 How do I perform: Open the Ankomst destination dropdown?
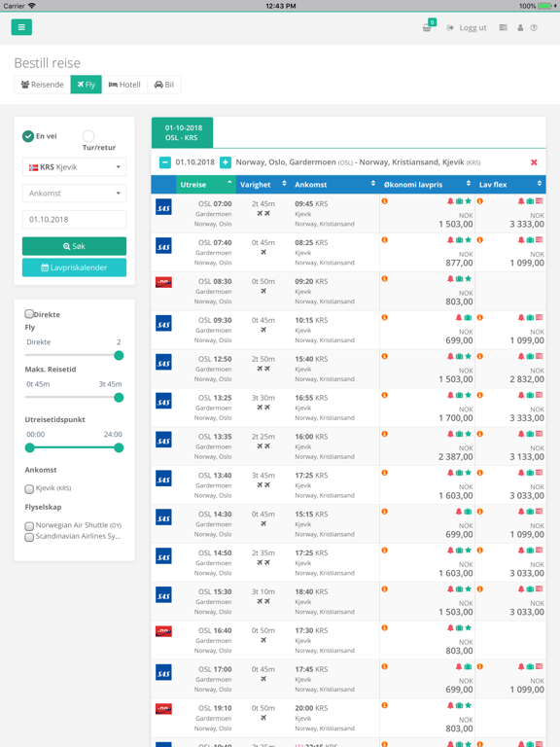click(x=74, y=193)
